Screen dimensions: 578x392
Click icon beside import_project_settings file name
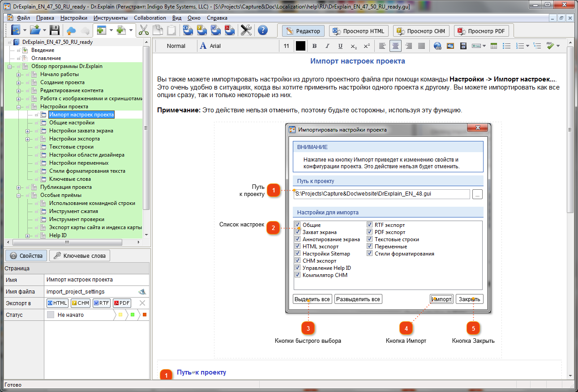pos(142,292)
